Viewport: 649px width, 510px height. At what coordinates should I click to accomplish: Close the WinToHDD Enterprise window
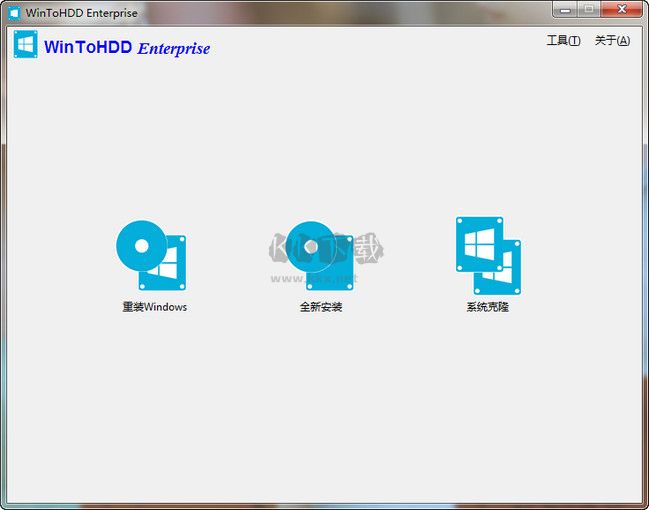pyautogui.click(x=621, y=10)
